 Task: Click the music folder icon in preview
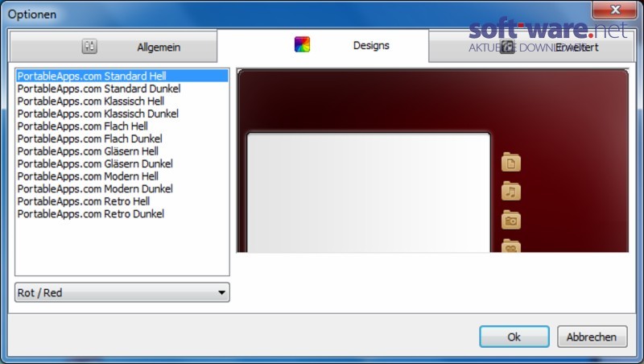(x=511, y=191)
